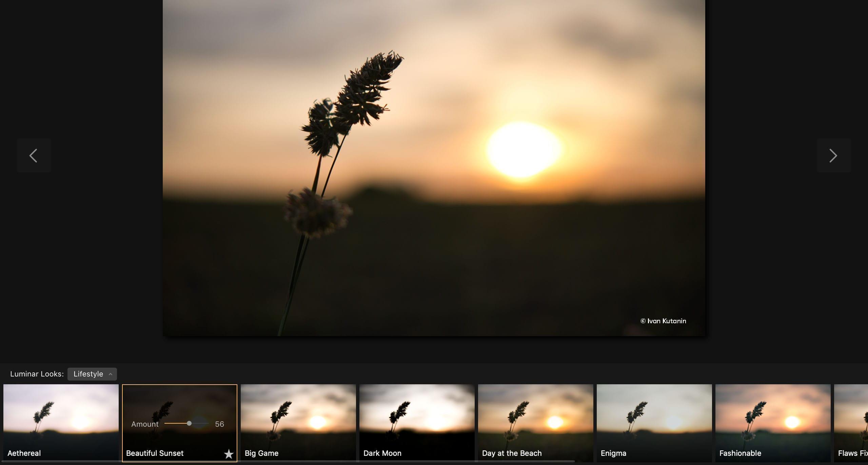Expand the Luminar Looks category menu

click(92, 374)
